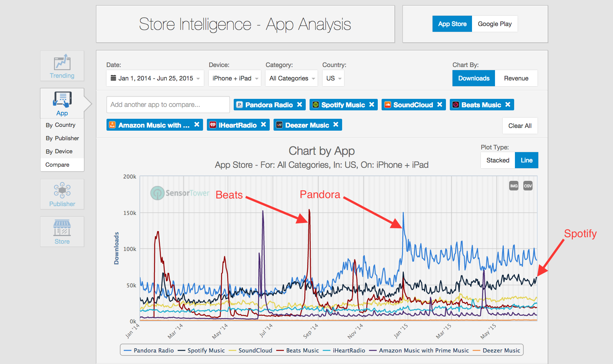Viewport: 613px width, 364px height.
Task: Click the Deezer Music app icon in tag
Action: click(x=279, y=125)
